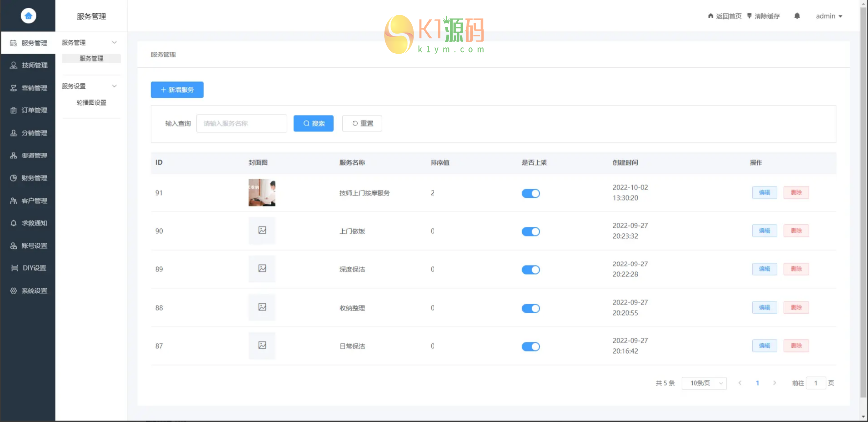The image size is (868, 422).
Task: Click 返回首页 link in header
Action: click(725, 16)
